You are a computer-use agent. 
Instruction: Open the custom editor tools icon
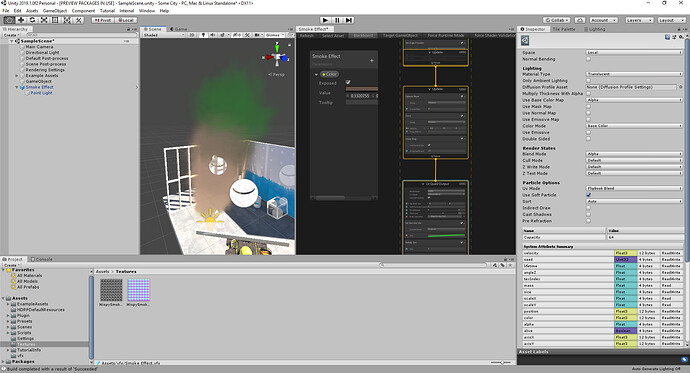(x=78, y=20)
